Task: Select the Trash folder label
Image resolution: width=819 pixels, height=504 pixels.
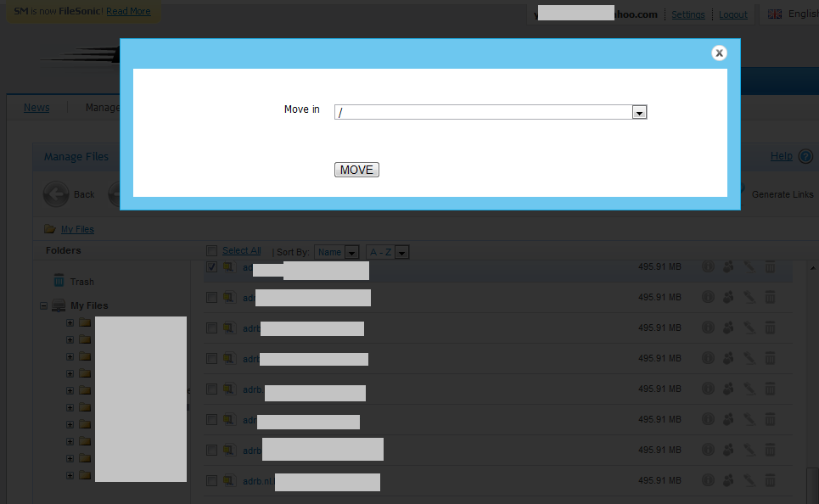Action: click(x=82, y=282)
